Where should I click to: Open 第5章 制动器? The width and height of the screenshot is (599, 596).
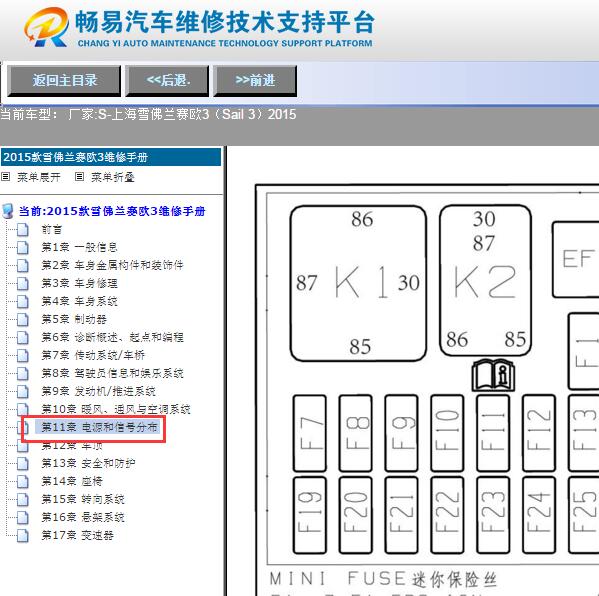74,319
